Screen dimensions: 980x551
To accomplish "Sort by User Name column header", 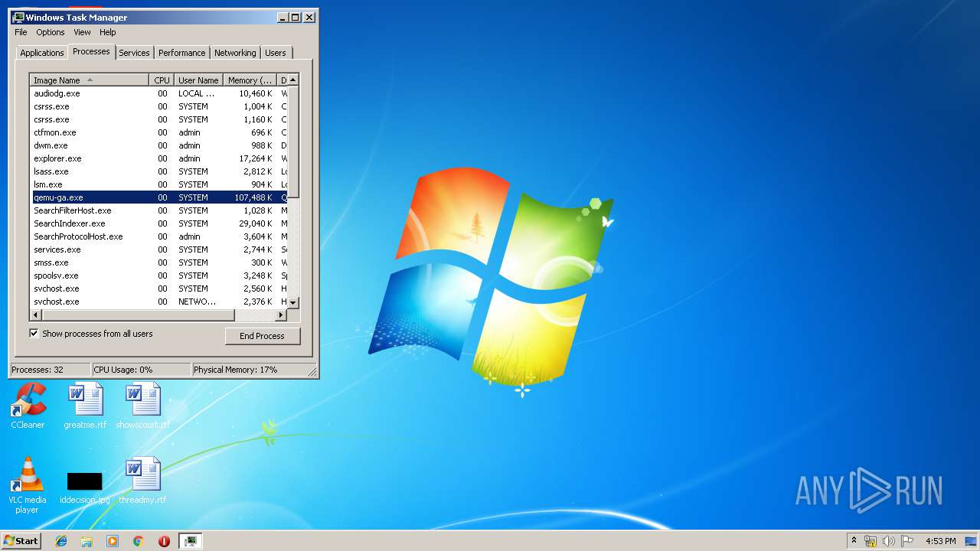I will click(x=198, y=80).
